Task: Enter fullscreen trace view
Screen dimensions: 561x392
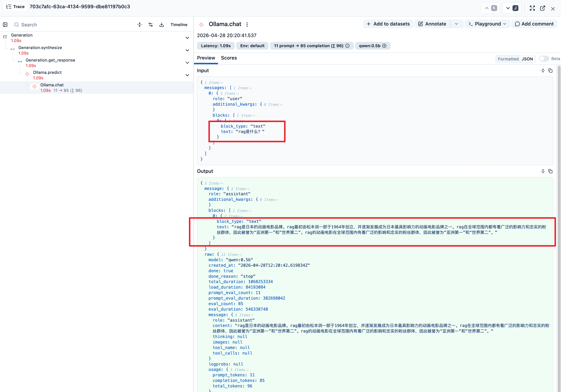Action: click(532, 8)
